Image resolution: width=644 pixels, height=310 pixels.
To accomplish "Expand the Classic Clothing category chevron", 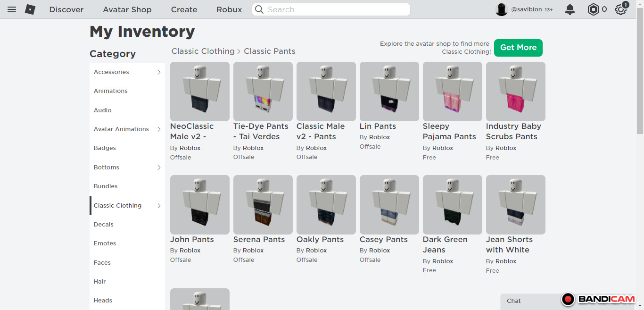I will pos(159,206).
